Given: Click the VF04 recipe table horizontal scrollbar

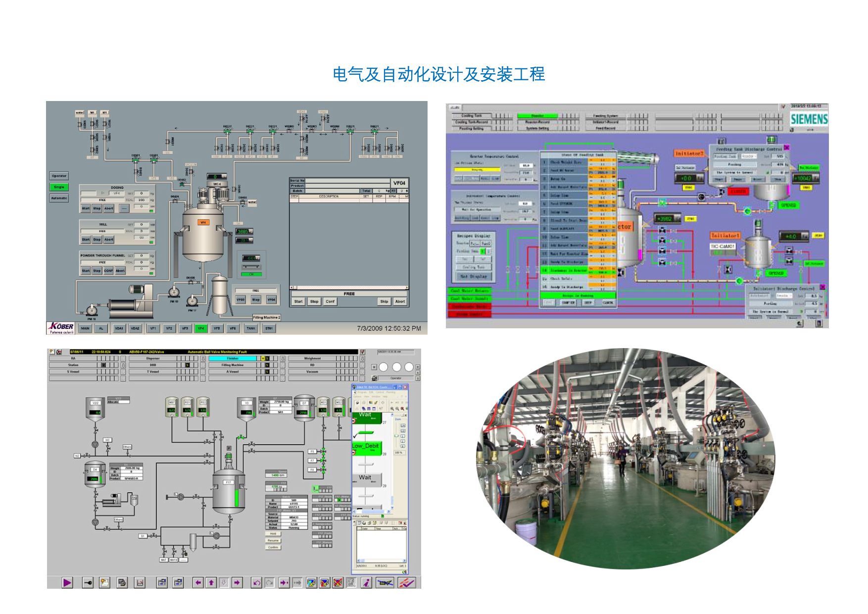Looking at the screenshot, I should click(x=349, y=287).
